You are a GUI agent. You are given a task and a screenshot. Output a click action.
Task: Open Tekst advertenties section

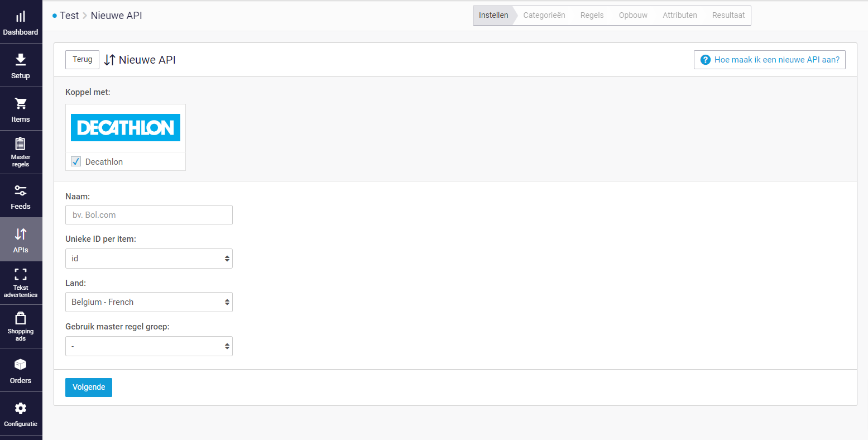21,283
